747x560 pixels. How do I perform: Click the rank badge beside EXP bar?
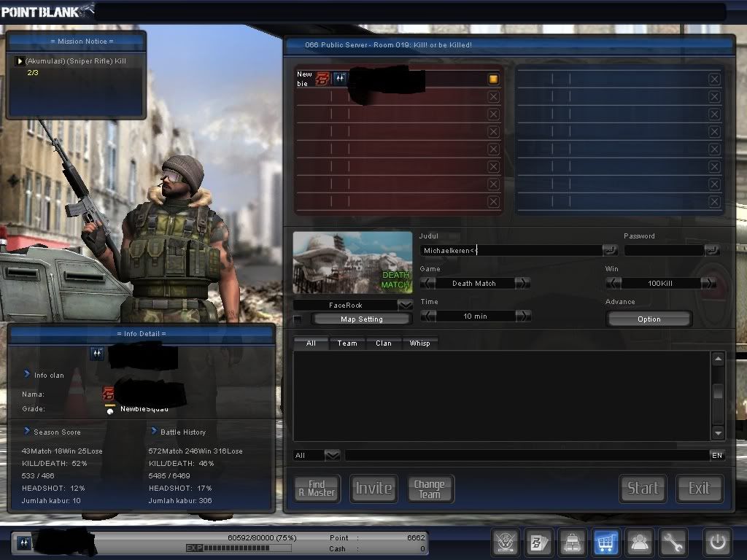(24, 542)
